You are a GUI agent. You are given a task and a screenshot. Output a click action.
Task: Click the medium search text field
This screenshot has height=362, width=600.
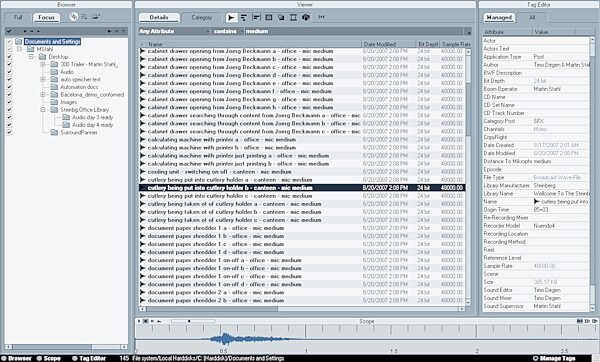point(354,31)
